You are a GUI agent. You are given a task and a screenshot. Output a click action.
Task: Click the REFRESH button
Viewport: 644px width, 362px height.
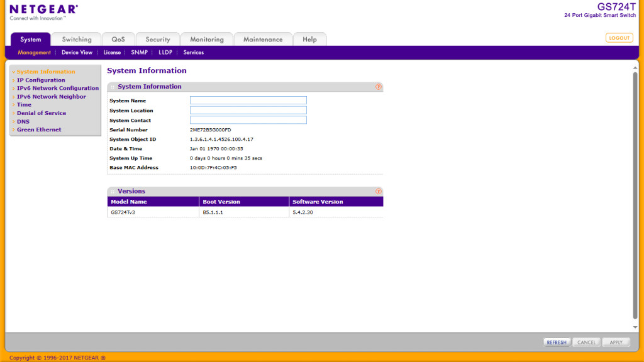[x=557, y=343]
